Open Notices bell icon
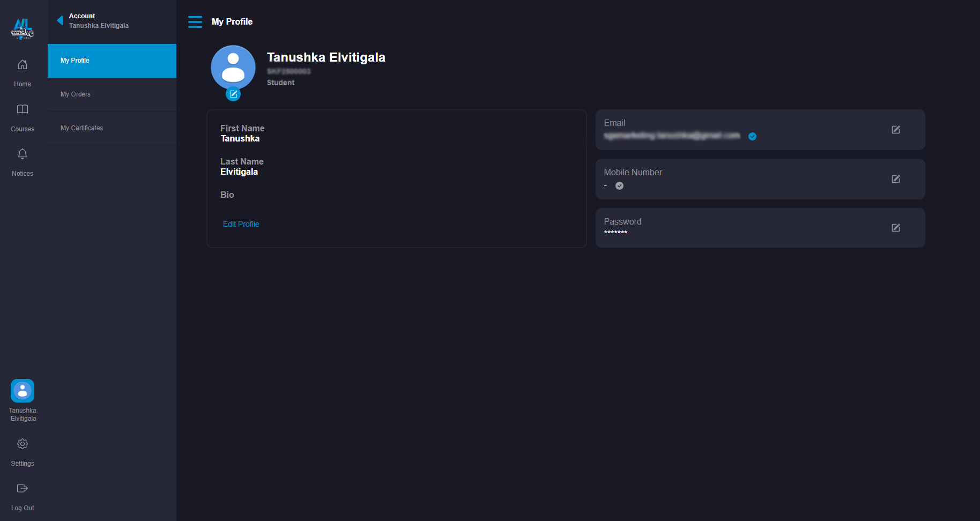This screenshot has width=980, height=521. 23,154
